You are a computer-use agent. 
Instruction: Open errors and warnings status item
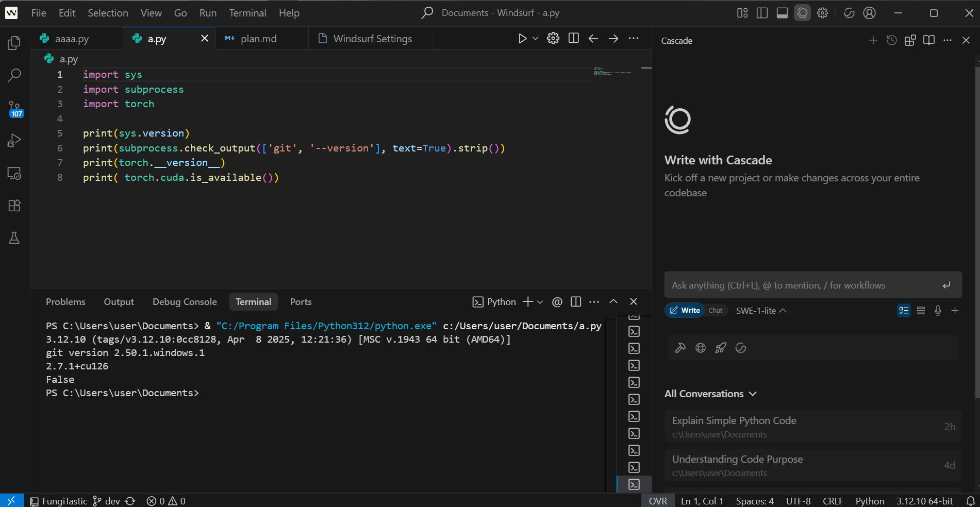(166, 501)
